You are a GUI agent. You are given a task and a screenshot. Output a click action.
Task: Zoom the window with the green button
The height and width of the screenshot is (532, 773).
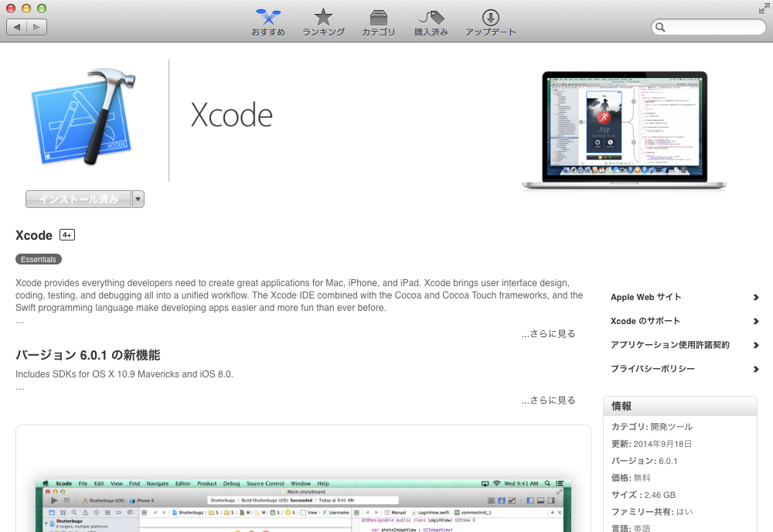tap(42, 9)
